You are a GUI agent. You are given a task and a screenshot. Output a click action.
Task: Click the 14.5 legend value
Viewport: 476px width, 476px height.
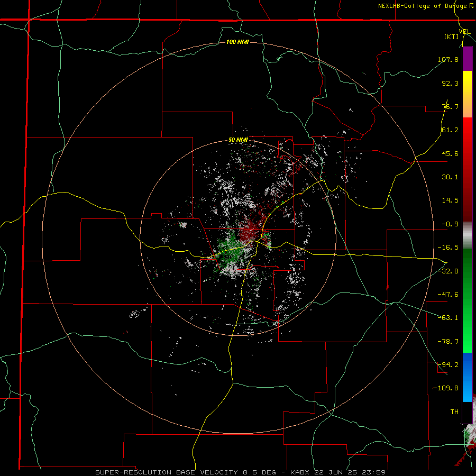pos(450,200)
